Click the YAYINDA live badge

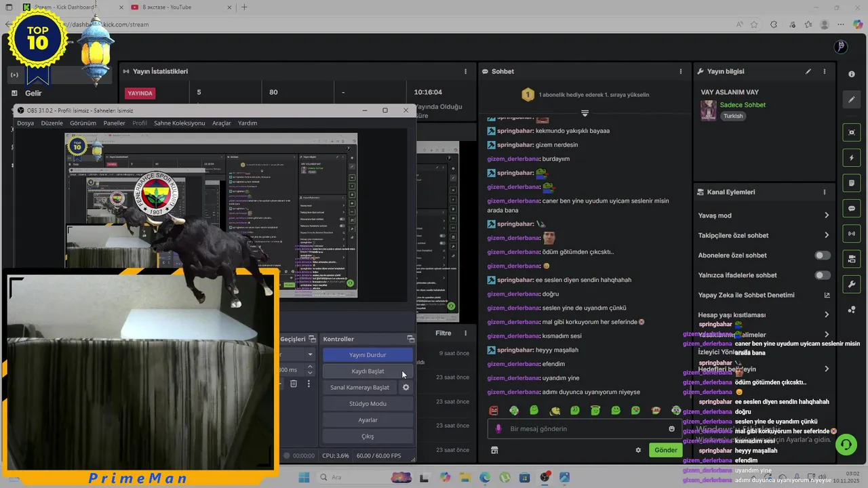click(x=140, y=93)
